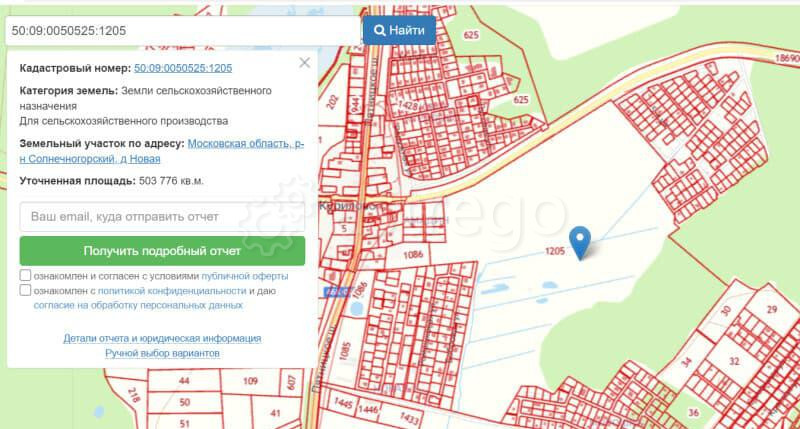Click parcel label 1428 on map

pos(408,105)
